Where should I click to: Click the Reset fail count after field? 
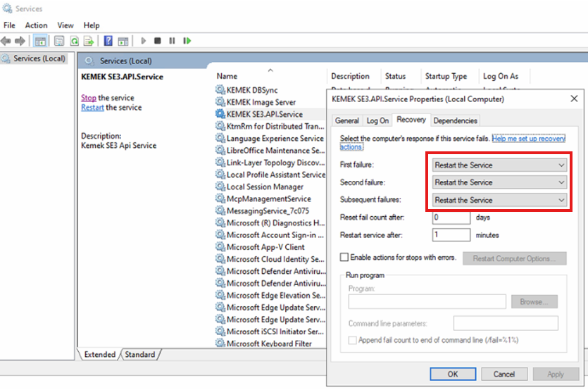click(451, 218)
